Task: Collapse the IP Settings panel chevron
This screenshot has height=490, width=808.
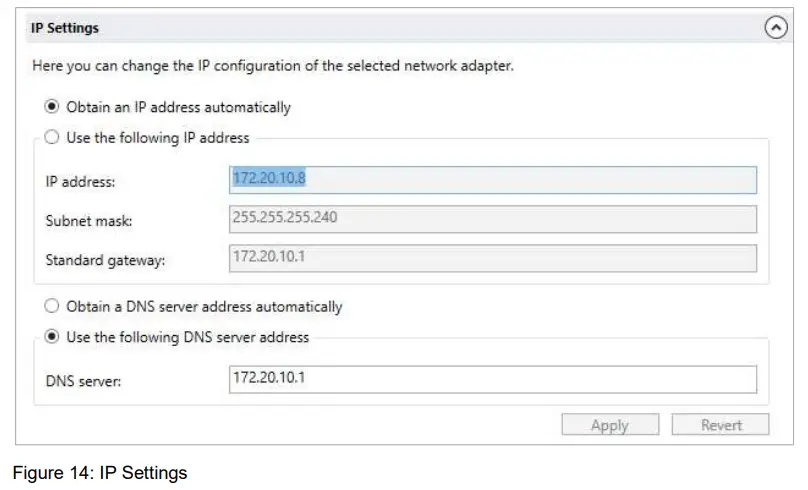Action: coord(776,28)
